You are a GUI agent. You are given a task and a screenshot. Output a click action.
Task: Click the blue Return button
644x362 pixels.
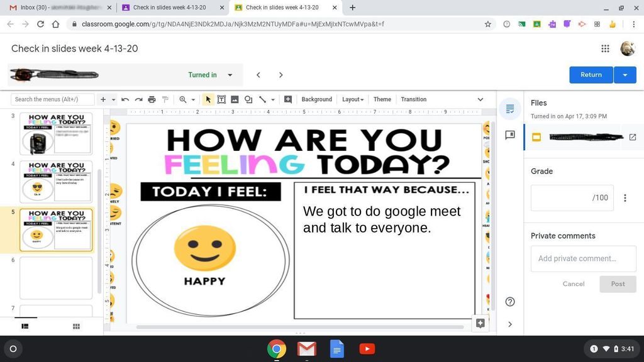(591, 75)
